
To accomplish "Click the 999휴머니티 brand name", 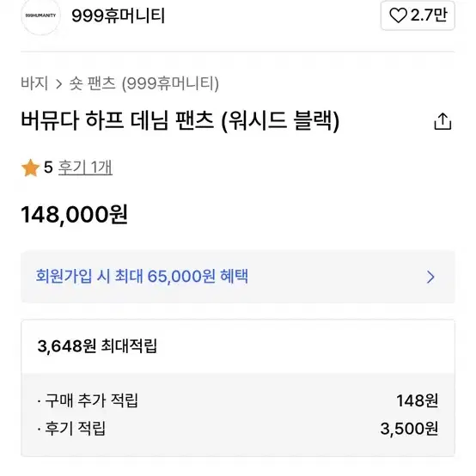I will (118, 15).
